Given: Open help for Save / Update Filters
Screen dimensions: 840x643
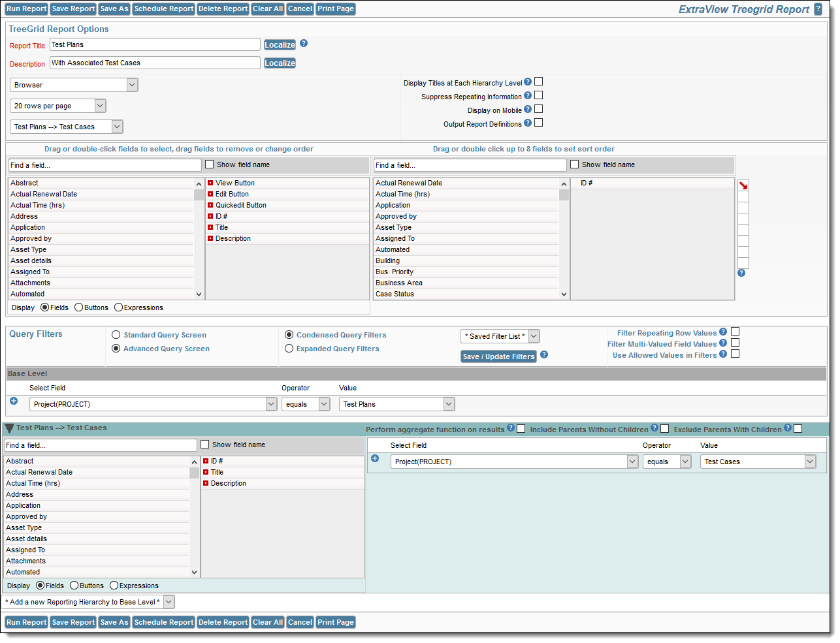Looking at the screenshot, I should 544,355.
